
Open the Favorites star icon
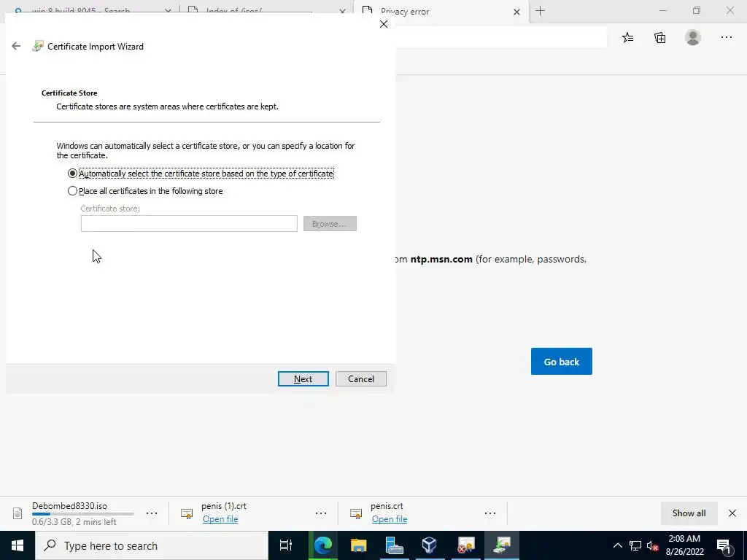tap(627, 38)
